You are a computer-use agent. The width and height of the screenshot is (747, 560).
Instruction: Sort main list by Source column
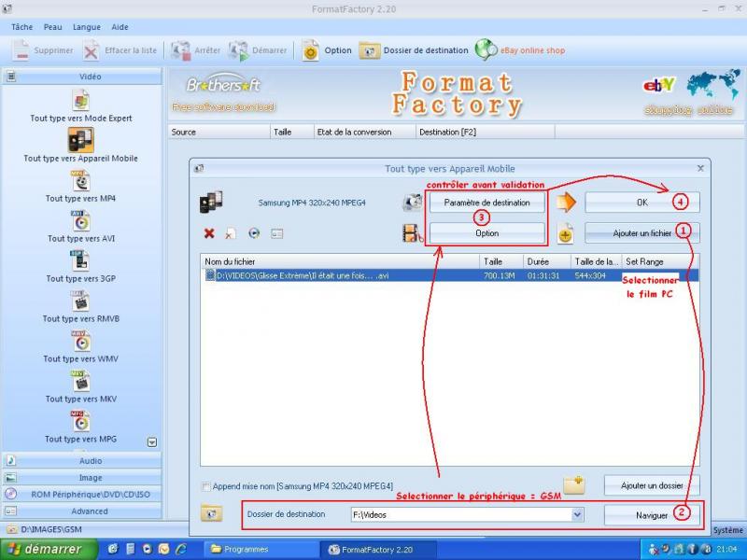(x=219, y=132)
